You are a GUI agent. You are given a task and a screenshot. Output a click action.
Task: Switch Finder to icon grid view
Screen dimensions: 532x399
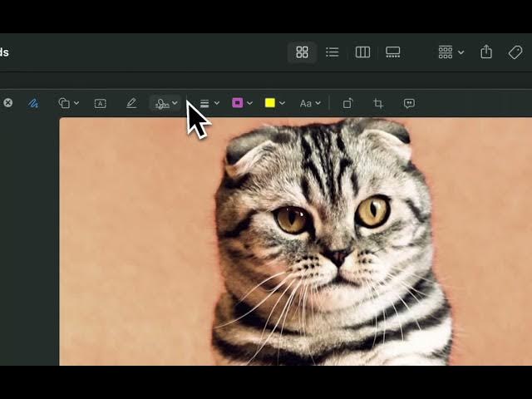[x=302, y=52]
